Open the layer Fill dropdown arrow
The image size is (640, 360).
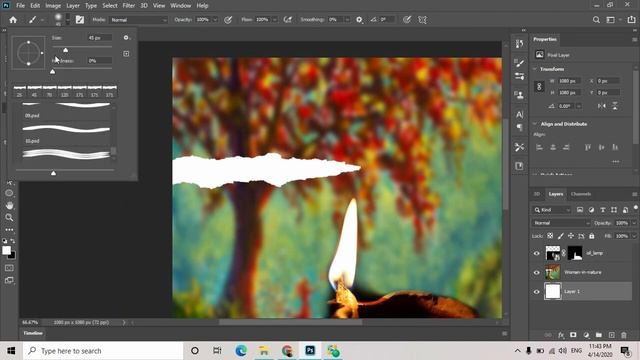(634, 236)
